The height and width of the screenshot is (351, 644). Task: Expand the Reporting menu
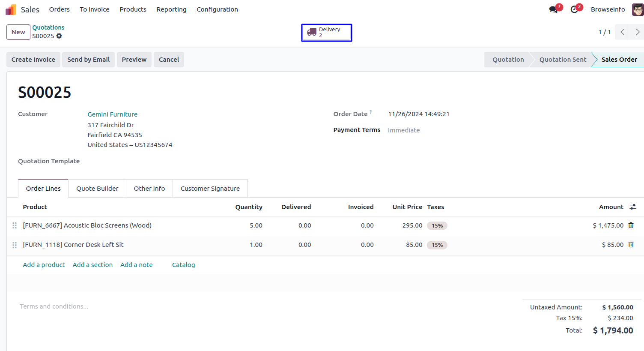pos(171,9)
